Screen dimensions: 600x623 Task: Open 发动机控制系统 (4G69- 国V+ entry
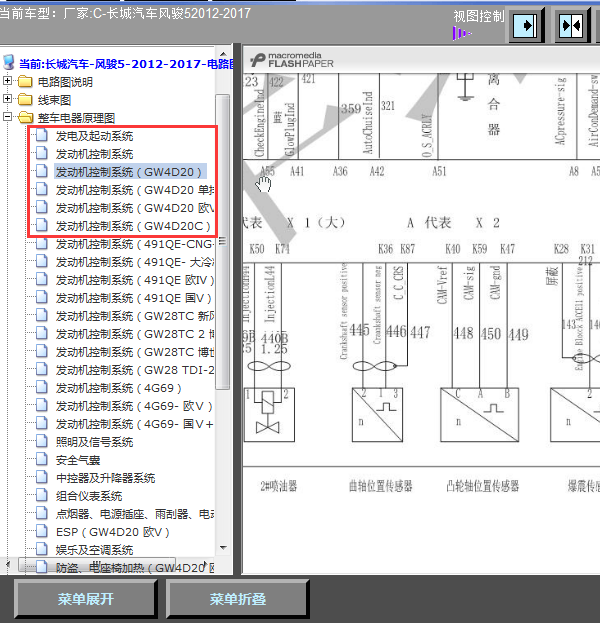[135, 424]
